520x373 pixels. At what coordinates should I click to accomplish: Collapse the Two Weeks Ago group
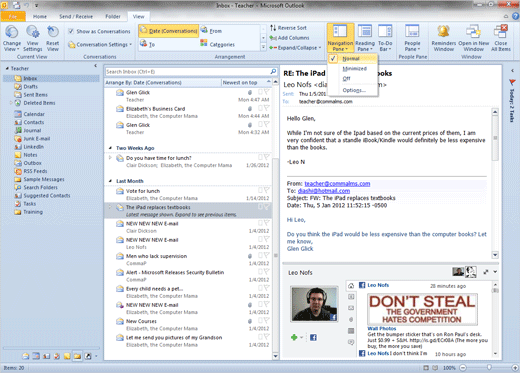click(110, 148)
